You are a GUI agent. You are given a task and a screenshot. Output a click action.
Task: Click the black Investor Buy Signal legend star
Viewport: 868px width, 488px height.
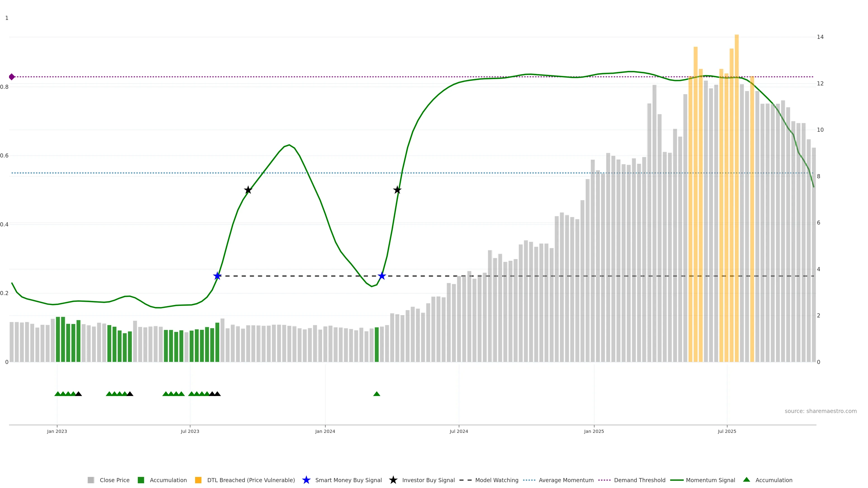(x=393, y=480)
